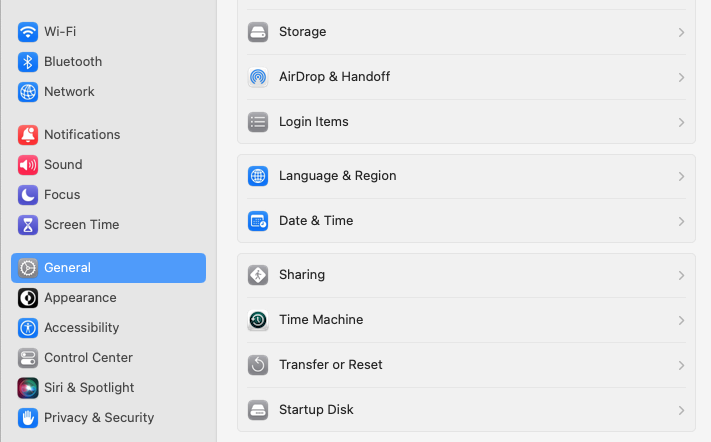Select the Bluetooth sidebar icon

[x=28, y=62]
